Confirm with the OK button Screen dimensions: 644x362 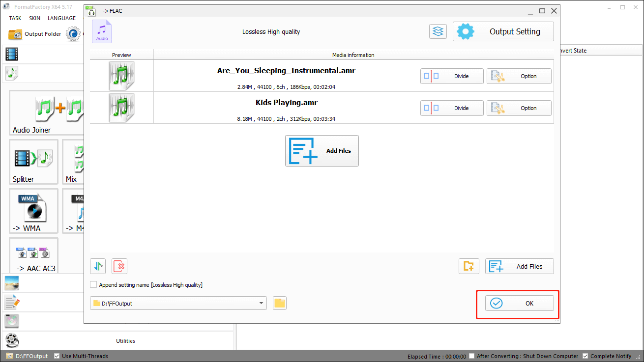520,303
